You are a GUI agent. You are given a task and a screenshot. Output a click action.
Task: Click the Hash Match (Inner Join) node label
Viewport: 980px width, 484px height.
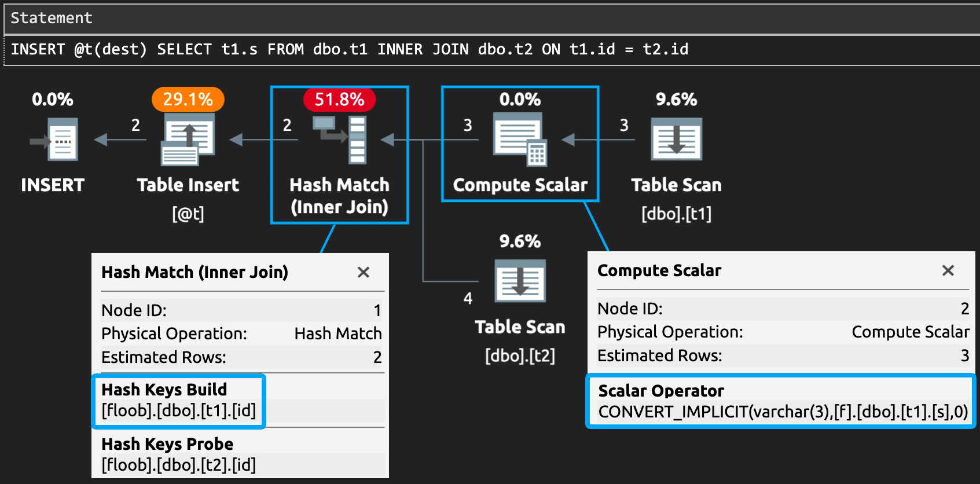[339, 196]
